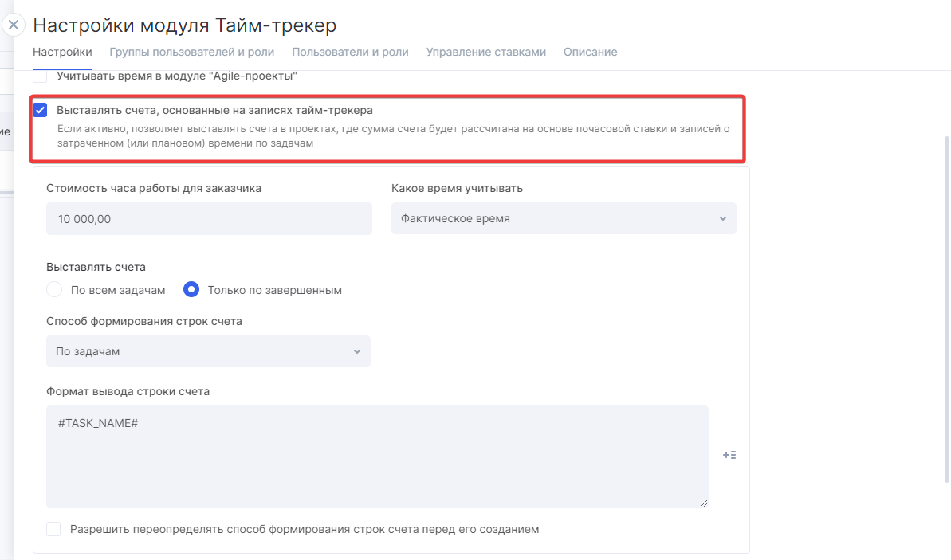Click chevron arrow in Фактическое время field
The image size is (951, 560).
[x=722, y=218]
